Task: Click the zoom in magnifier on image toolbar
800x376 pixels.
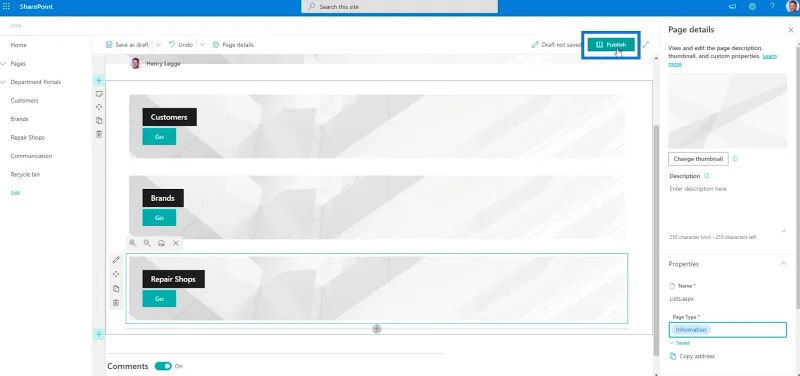Action: coord(133,243)
